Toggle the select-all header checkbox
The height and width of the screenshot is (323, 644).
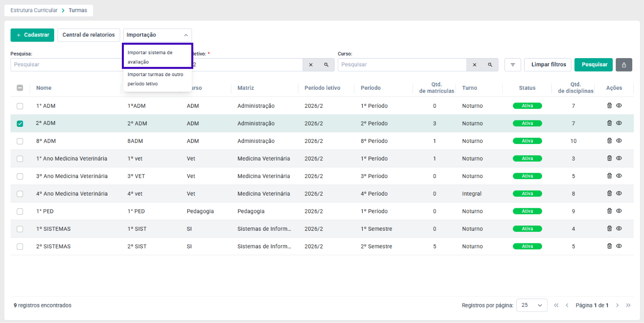[x=20, y=88]
